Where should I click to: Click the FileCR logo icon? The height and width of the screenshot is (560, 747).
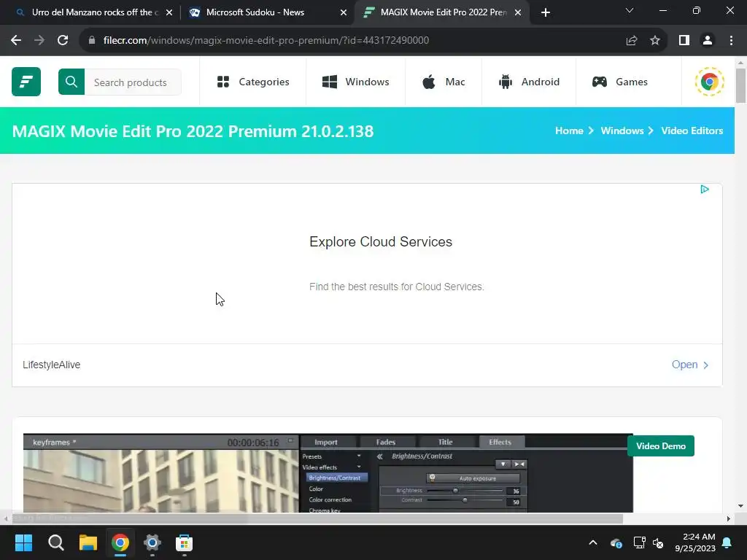[x=26, y=82]
